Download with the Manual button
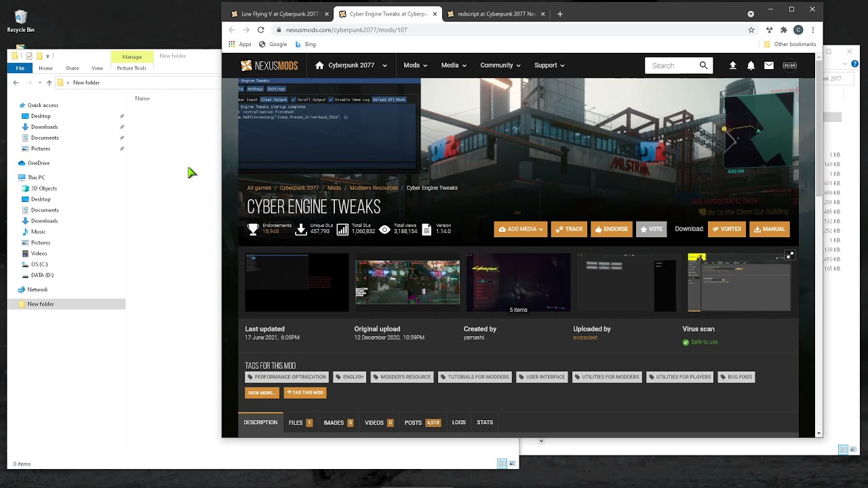Viewport: 868px width, 488px height. point(769,229)
